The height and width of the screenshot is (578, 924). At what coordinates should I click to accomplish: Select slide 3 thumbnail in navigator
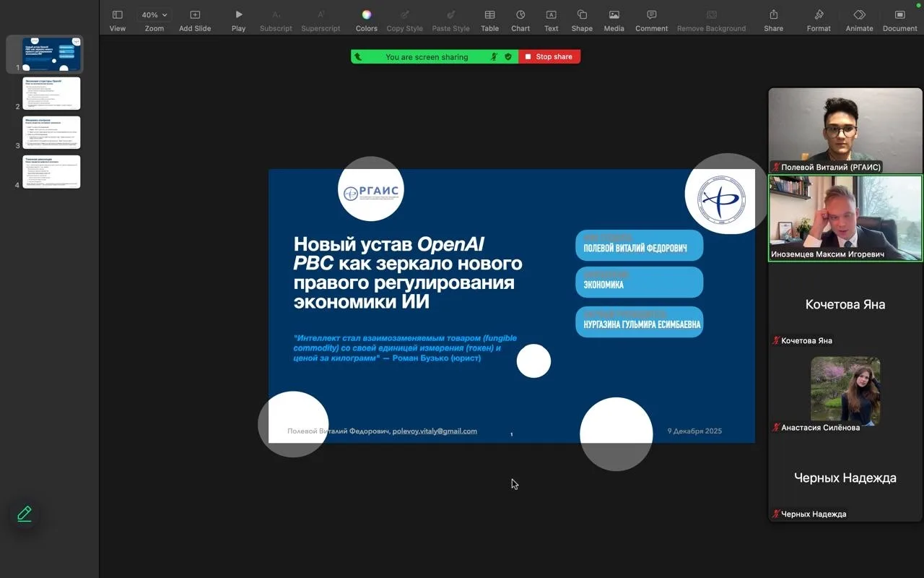[51, 132]
